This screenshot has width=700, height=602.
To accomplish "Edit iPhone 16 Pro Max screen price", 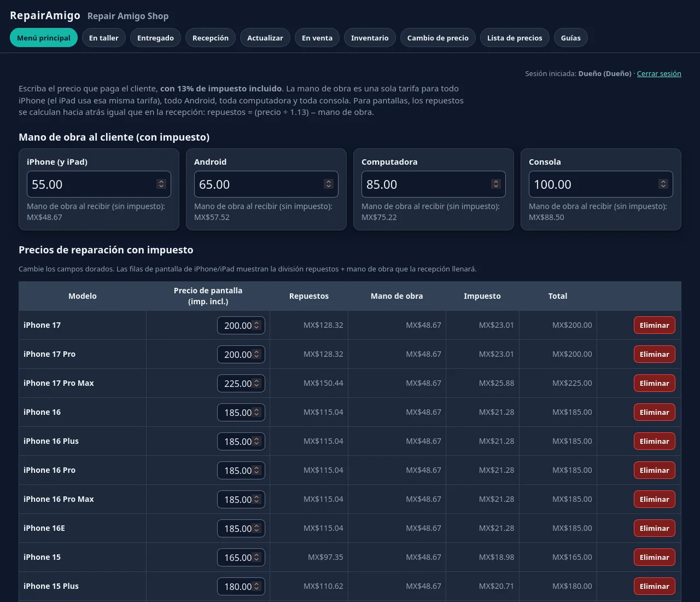I will pos(241,499).
